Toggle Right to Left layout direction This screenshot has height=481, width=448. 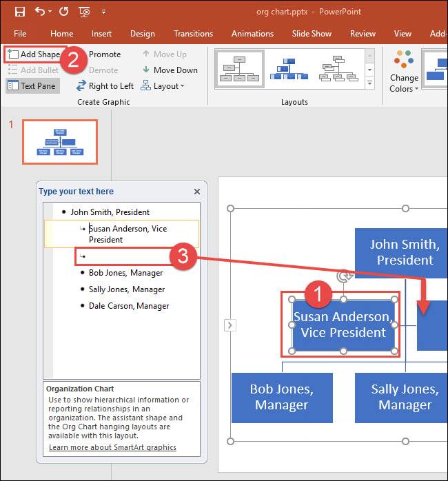(x=104, y=86)
